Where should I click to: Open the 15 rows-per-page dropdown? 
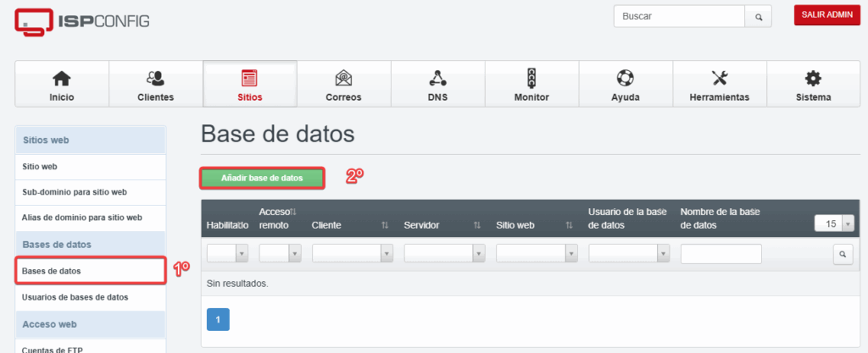coord(835,223)
